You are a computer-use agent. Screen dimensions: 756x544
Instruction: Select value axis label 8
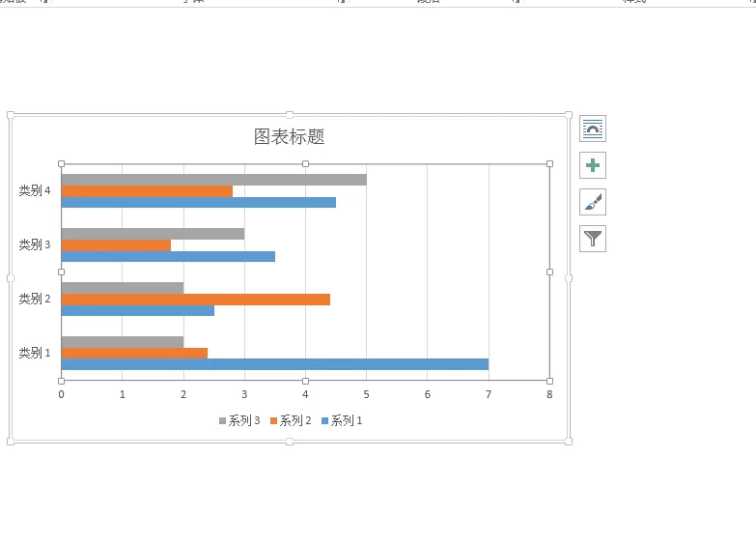549,394
